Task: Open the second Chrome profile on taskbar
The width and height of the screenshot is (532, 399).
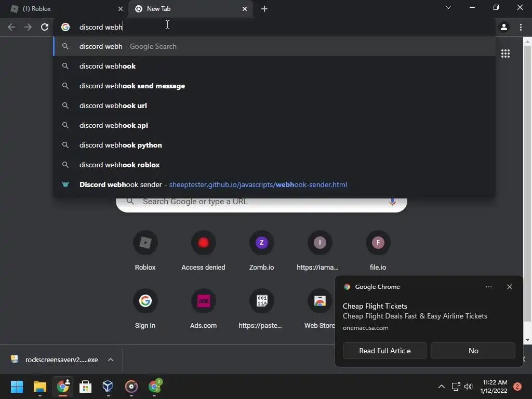Action: click(x=155, y=387)
